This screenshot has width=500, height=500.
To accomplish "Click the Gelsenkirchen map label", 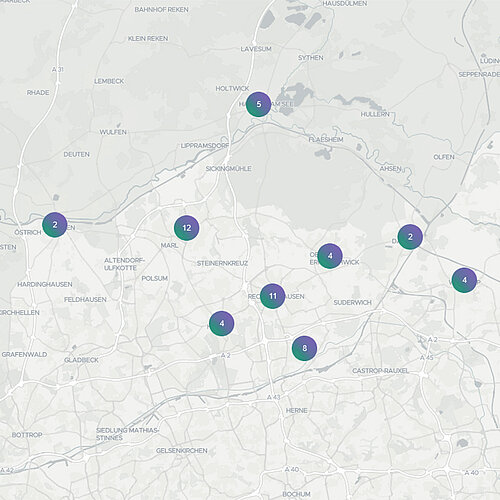I will click(182, 451).
